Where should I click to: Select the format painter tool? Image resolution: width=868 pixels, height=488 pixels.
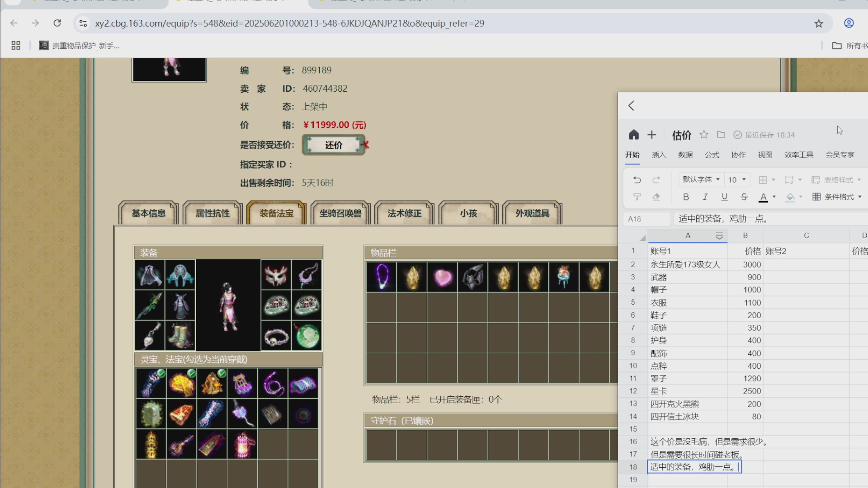click(637, 197)
